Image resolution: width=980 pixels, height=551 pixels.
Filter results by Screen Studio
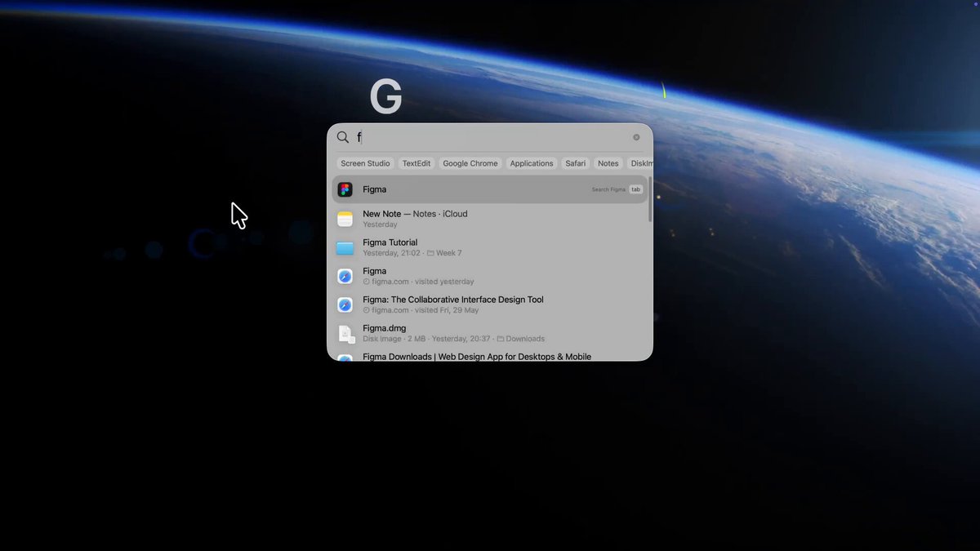click(x=365, y=163)
